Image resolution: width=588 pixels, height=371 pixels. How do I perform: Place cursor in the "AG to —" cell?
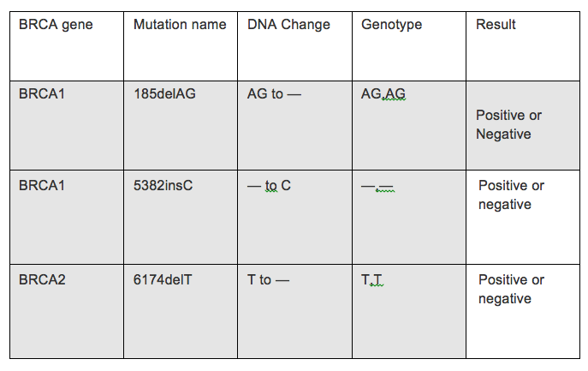point(275,93)
